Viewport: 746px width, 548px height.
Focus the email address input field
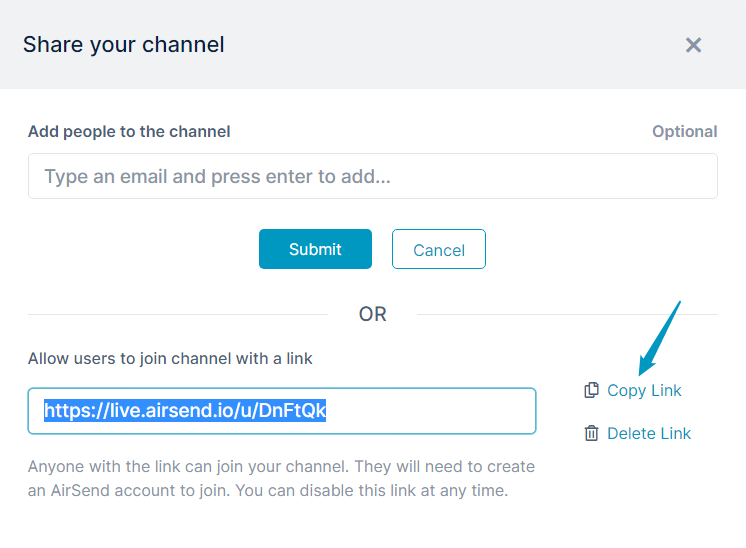coord(373,176)
